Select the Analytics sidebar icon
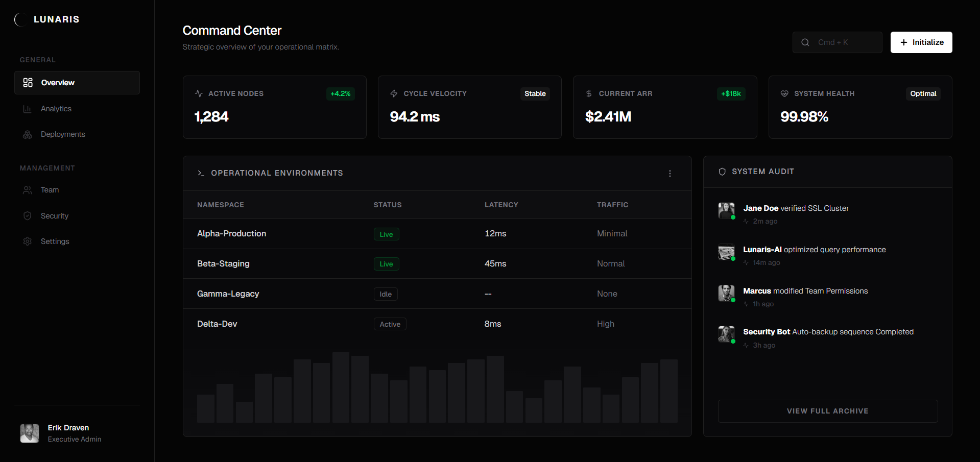The height and width of the screenshot is (462, 980). pos(28,109)
